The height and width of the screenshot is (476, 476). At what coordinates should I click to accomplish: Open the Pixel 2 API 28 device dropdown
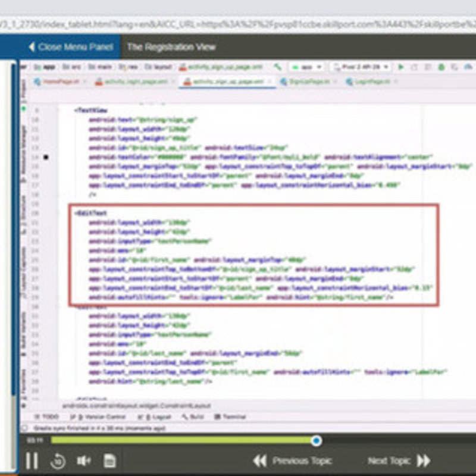[361, 67]
